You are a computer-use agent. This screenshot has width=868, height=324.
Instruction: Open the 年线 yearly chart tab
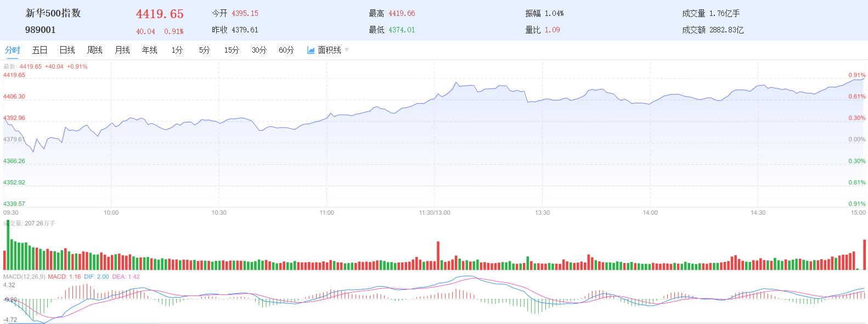(x=149, y=50)
